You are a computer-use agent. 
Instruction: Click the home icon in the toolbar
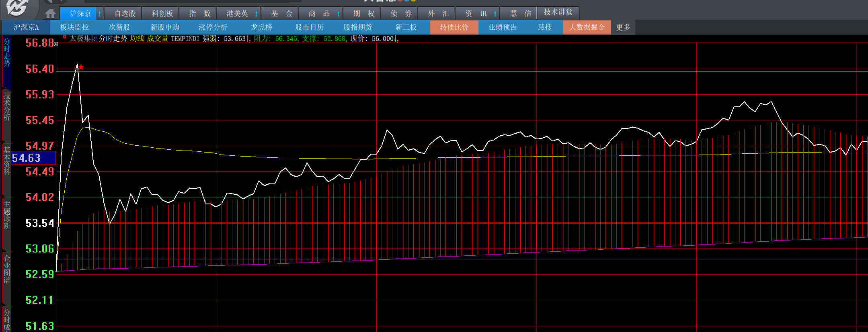point(50,14)
